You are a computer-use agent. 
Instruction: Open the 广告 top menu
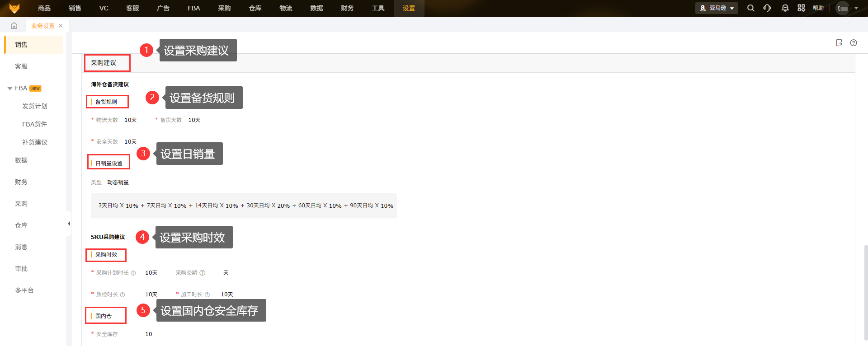(163, 8)
